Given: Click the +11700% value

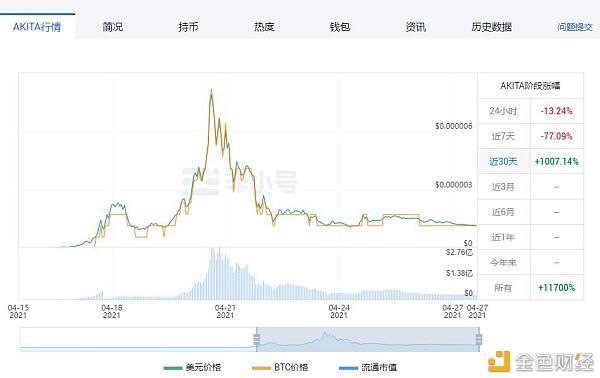Looking at the screenshot, I should pos(557,288).
